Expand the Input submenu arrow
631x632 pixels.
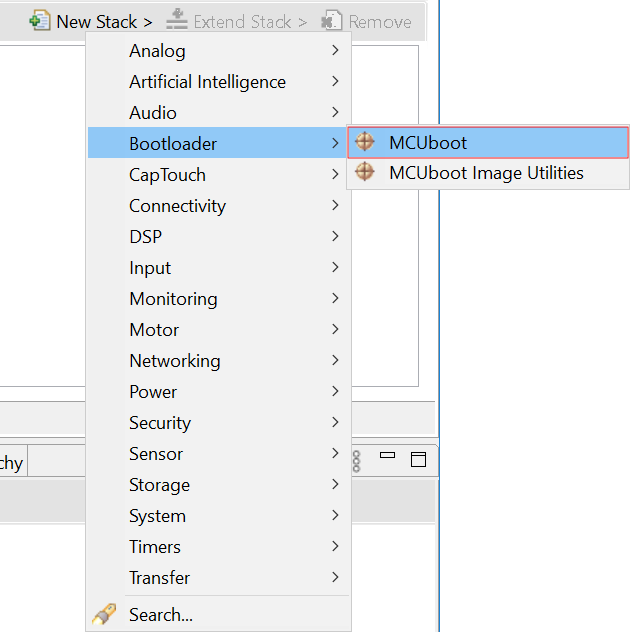(x=335, y=267)
